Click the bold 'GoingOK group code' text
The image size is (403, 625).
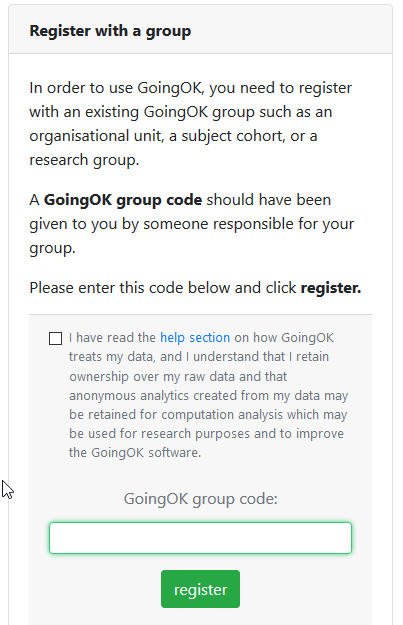pyautogui.click(x=123, y=200)
